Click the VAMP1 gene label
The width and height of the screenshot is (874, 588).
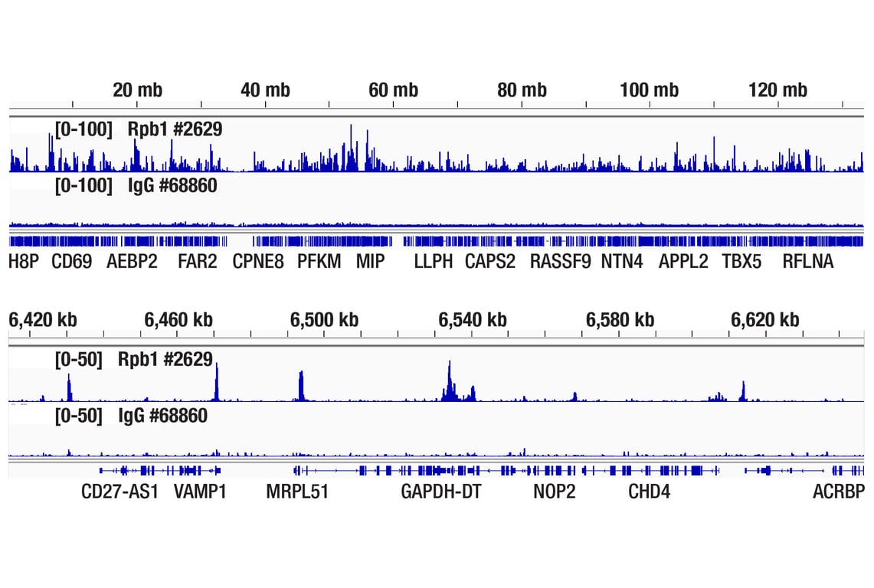[x=200, y=492]
